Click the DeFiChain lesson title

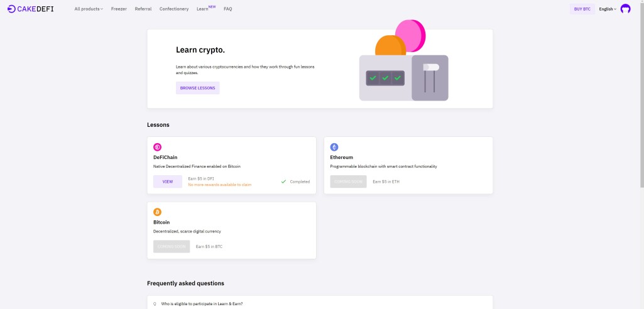pos(165,157)
